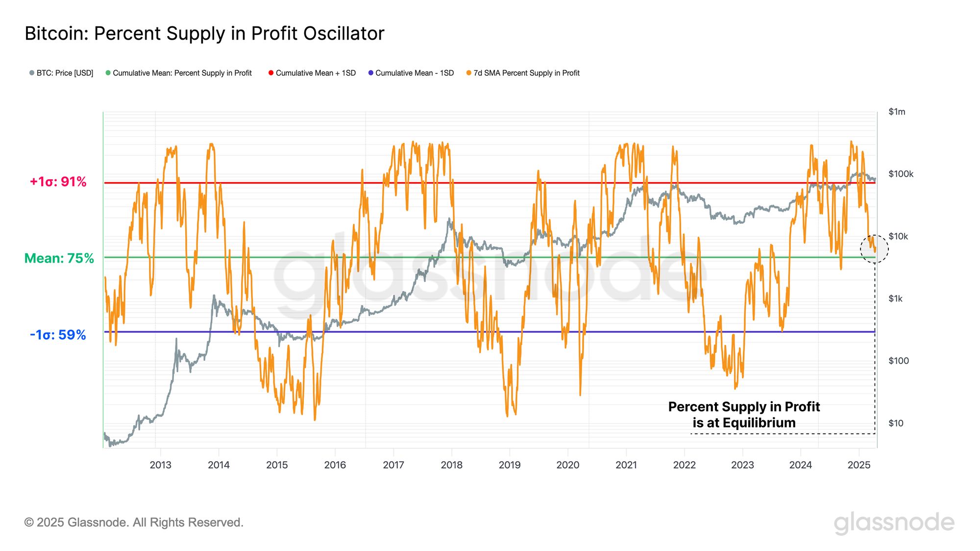Hide the "Cumulative Mean + 1SD" legend label
Viewport: 980px width, 551px height.
pos(316,73)
